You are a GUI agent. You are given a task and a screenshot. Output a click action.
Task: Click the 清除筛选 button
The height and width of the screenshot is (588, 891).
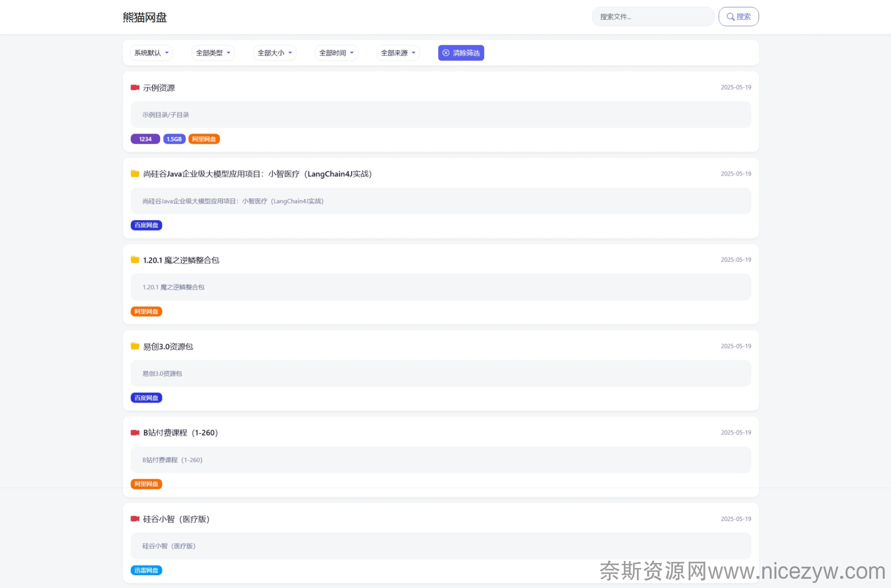click(x=461, y=53)
